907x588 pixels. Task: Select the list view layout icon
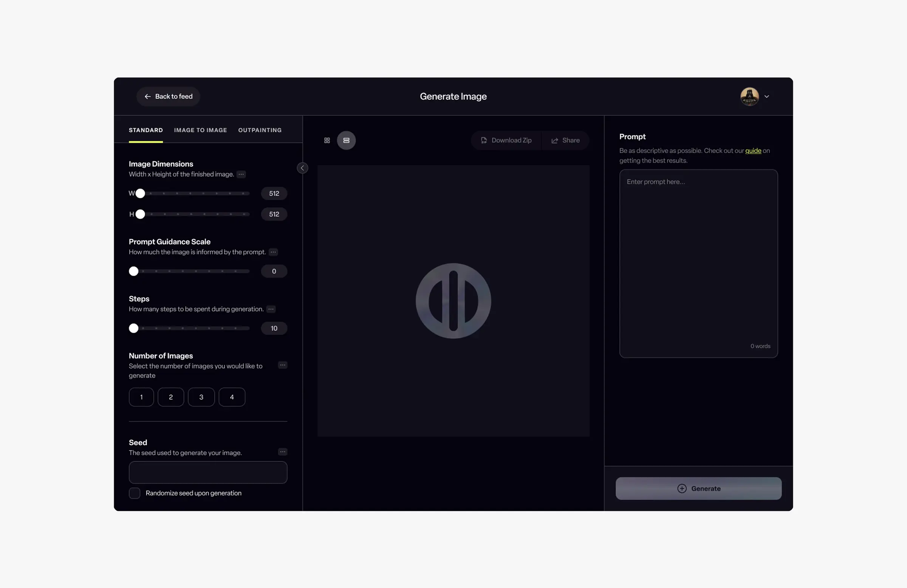click(x=346, y=140)
